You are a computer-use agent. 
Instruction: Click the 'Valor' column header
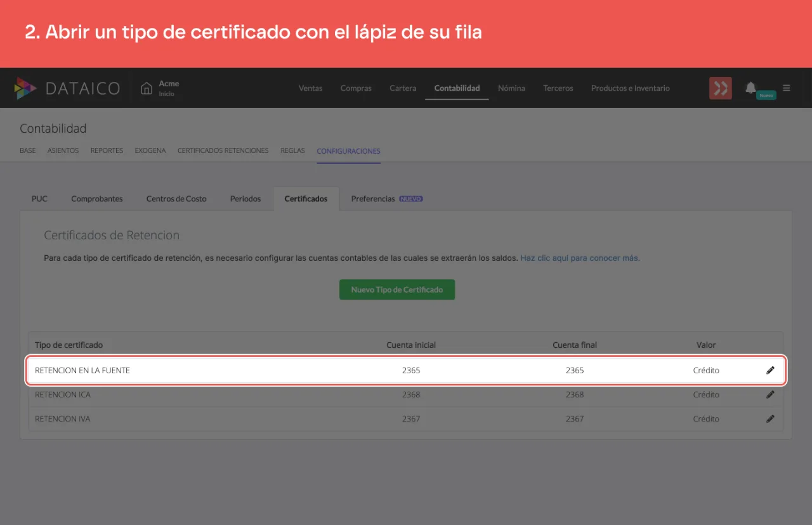706,345
